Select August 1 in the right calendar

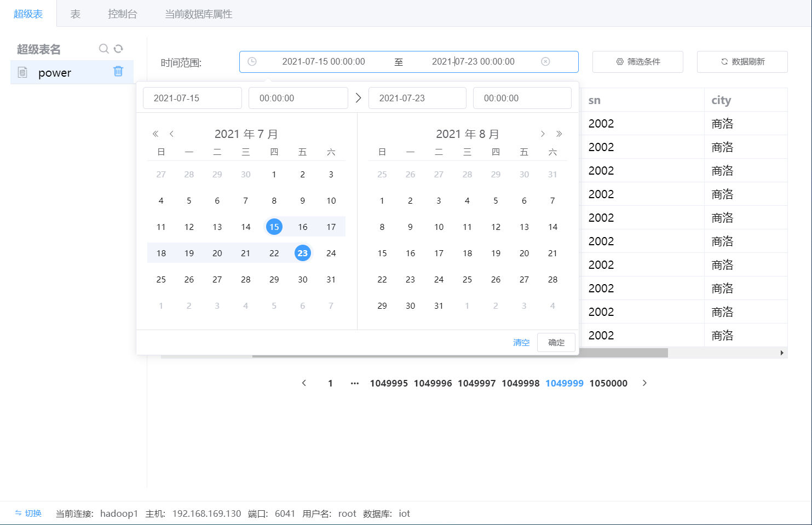(382, 200)
